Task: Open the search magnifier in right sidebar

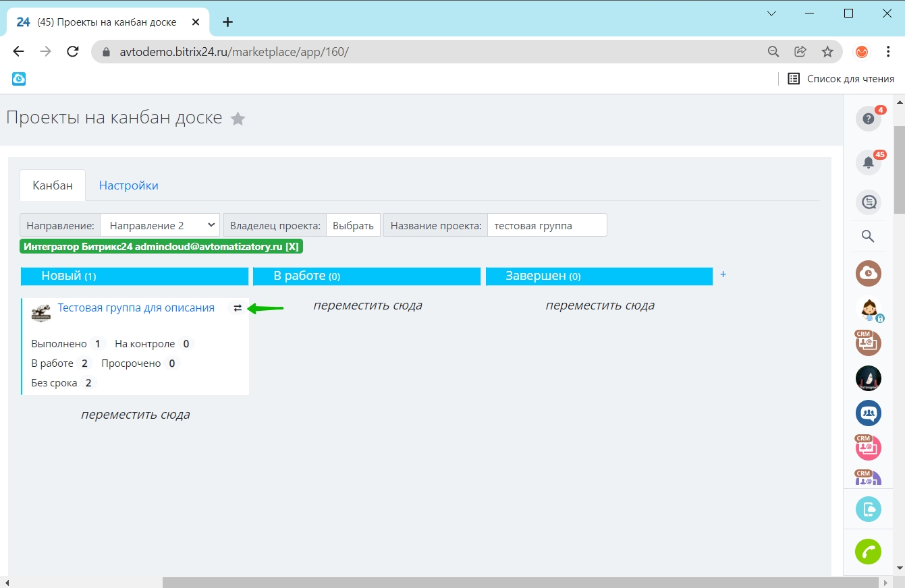Action: pyautogui.click(x=868, y=236)
